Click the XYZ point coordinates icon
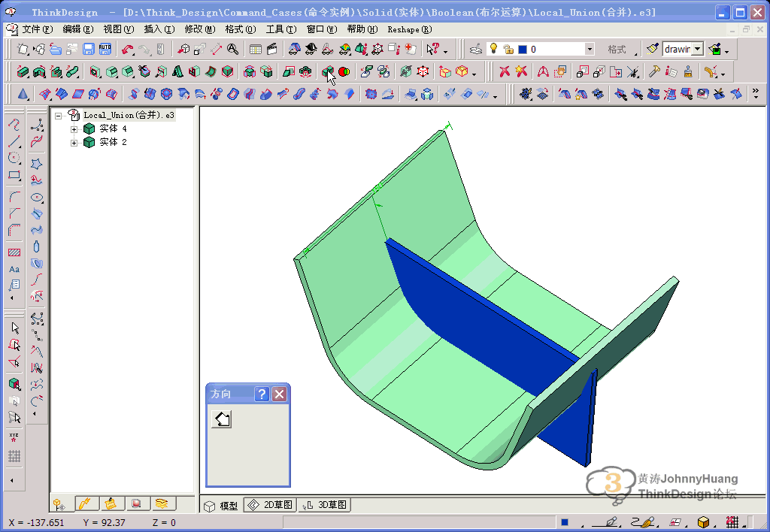 14,437
